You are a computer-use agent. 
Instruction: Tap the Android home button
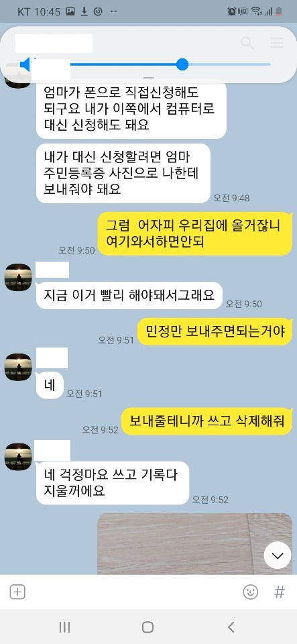pyautogui.click(x=147, y=627)
